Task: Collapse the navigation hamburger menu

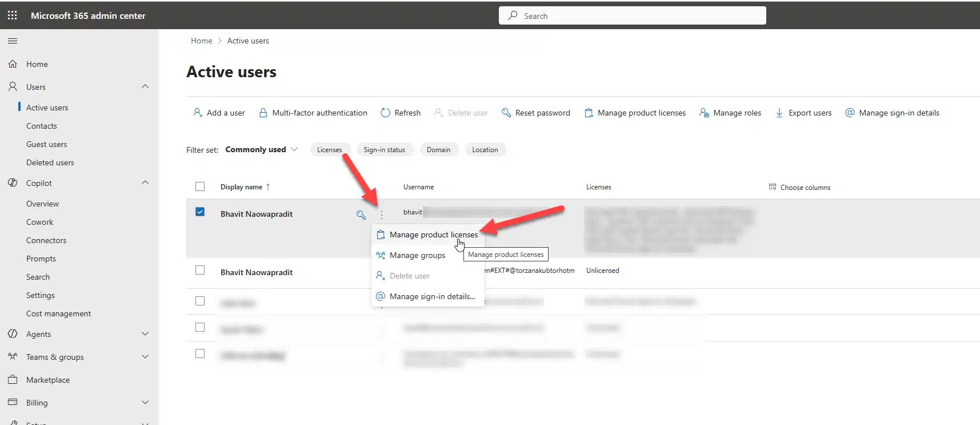Action: [12, 41]
